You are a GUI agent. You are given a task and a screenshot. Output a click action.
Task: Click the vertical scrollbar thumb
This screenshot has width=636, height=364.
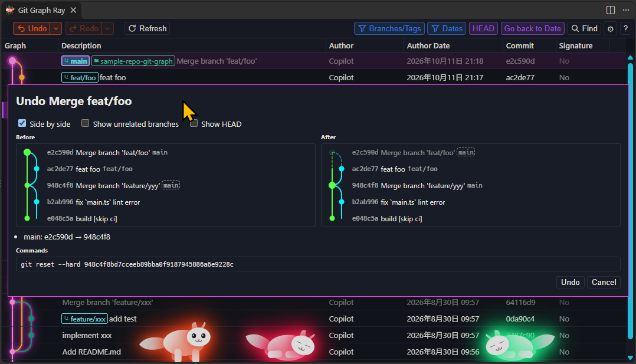pos(630,201)
